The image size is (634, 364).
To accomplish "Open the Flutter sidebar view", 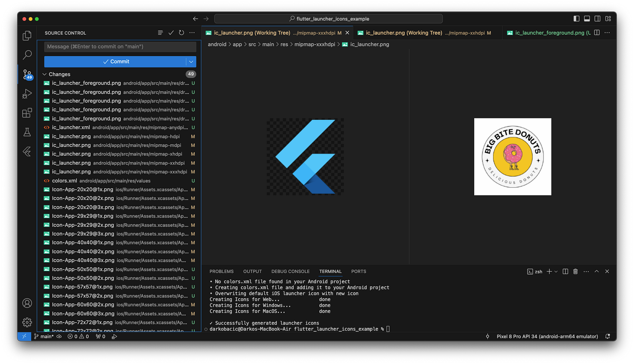I will tap(27, 152).
